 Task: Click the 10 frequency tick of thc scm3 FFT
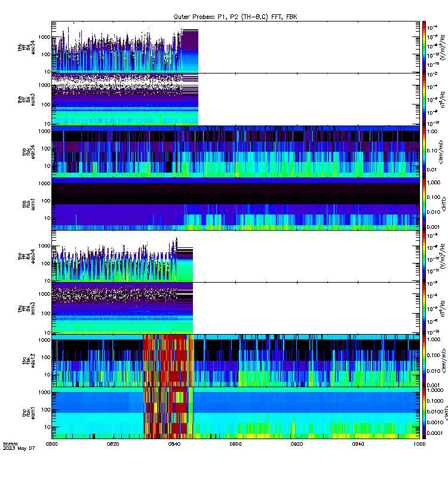[47, 333]
